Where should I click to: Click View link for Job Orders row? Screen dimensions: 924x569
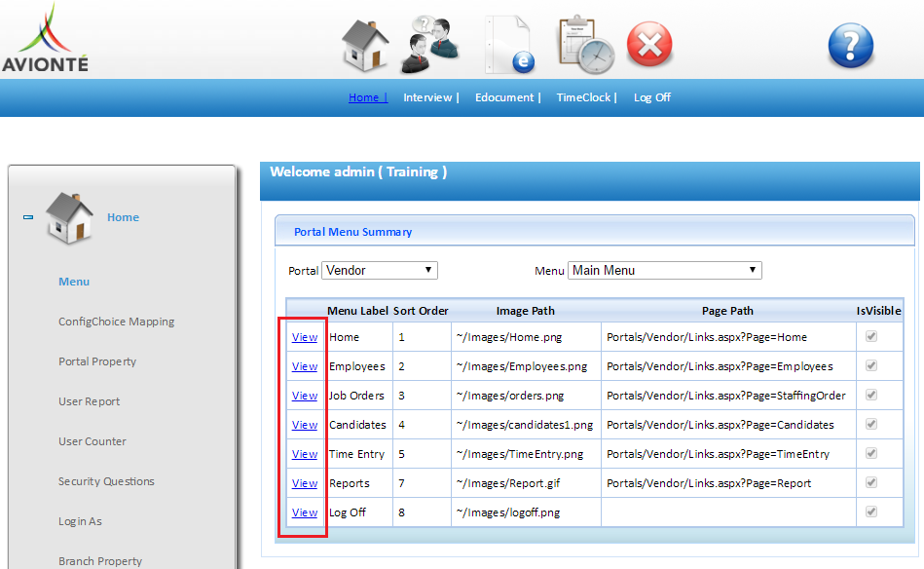(x=305, y=396)
